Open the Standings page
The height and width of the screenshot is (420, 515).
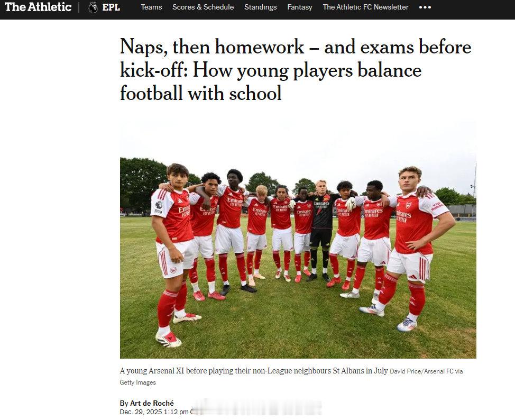[x=261, y=7]
